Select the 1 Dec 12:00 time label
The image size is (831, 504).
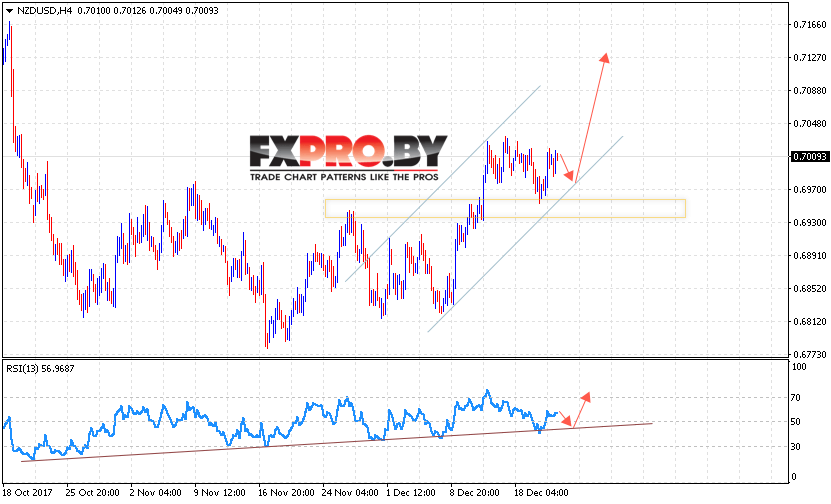point(411,492)
